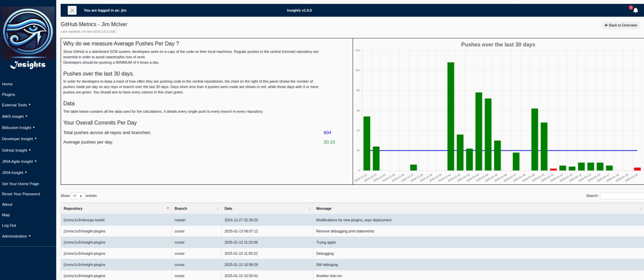Click 'Insights v1.0.0' header text
Screen dimensions: 644x280
click(299, 10)
